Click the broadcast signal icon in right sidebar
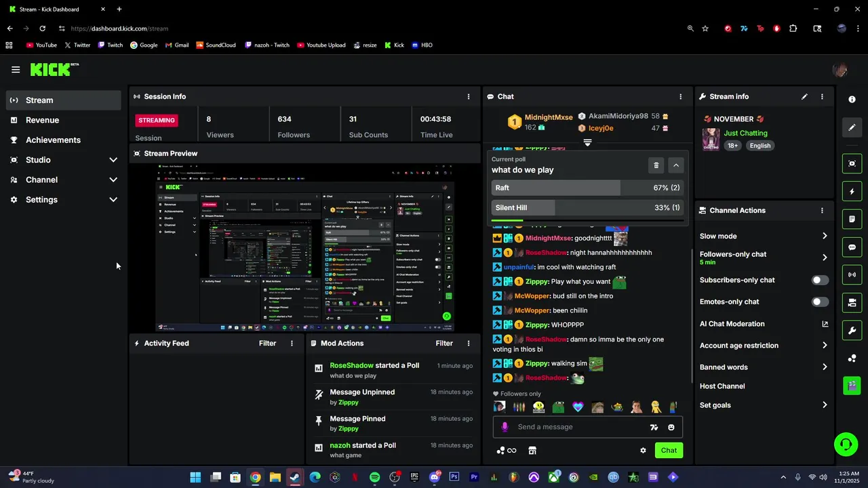The height and width of the screenshot is (488, 868). click(x=852, y=274)
